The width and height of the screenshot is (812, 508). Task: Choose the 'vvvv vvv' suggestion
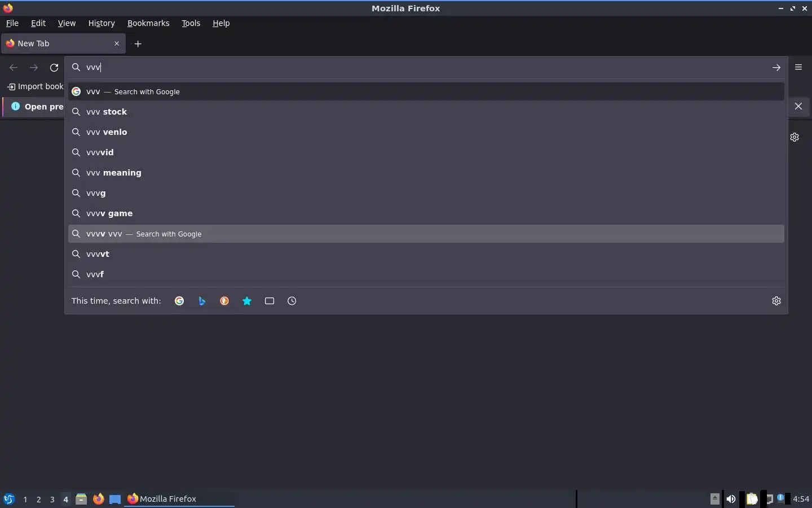(x=426, y=234)
